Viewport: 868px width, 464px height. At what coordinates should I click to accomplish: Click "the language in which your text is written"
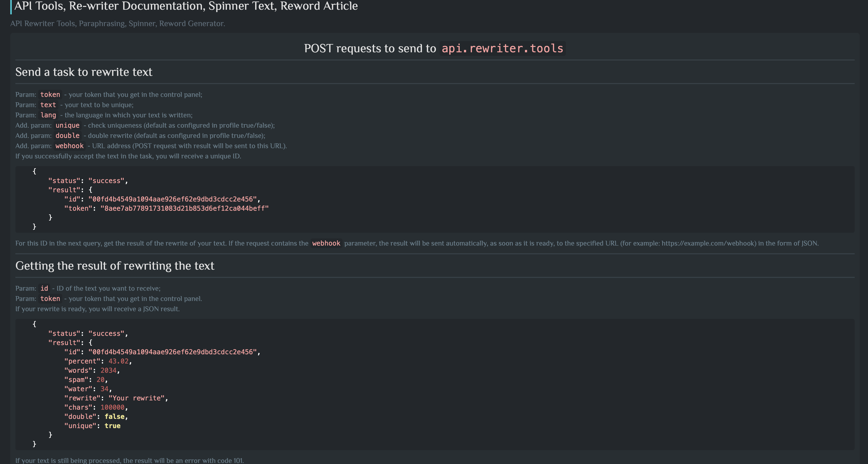[128, 115]
